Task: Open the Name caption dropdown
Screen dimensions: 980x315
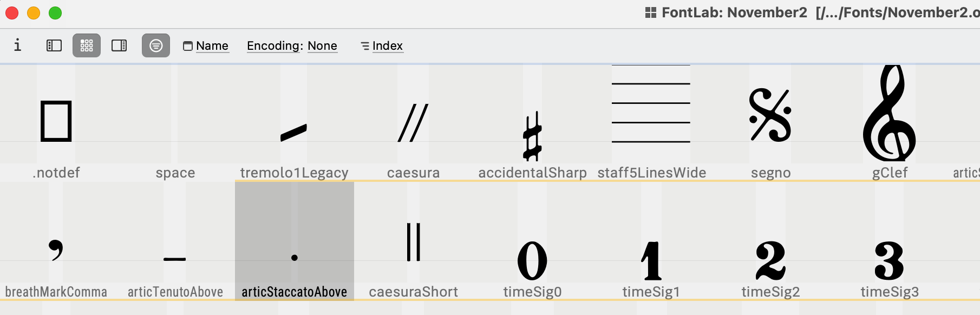Action: [206, 46]
